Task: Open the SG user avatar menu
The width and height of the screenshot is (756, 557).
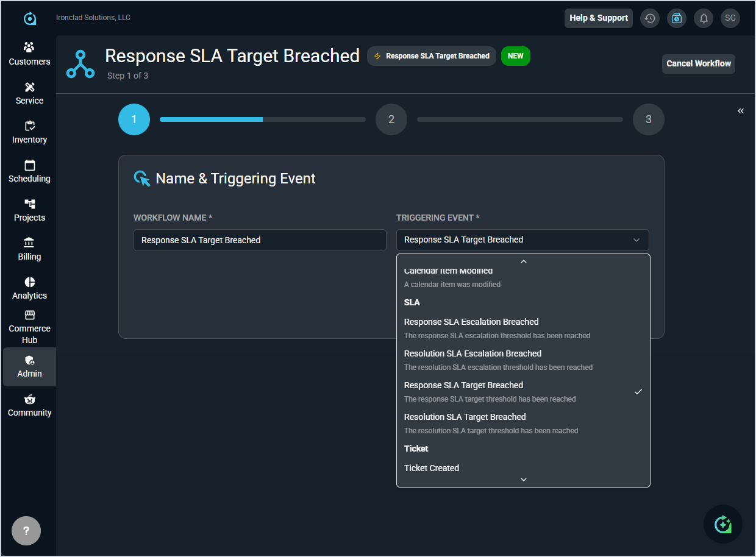Action: tap(730, 18)
